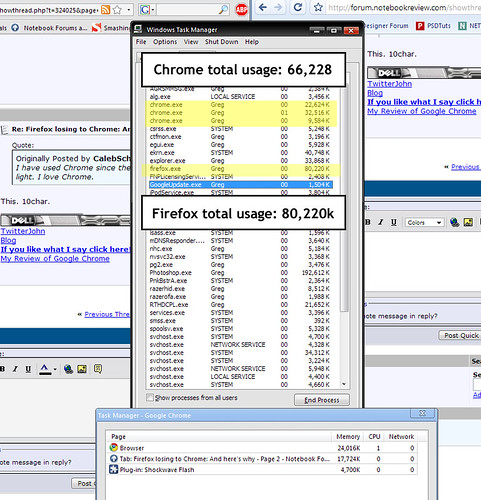
Task: Insert image icon in Chrome reply editor
Action: click(x=468, y=222)
